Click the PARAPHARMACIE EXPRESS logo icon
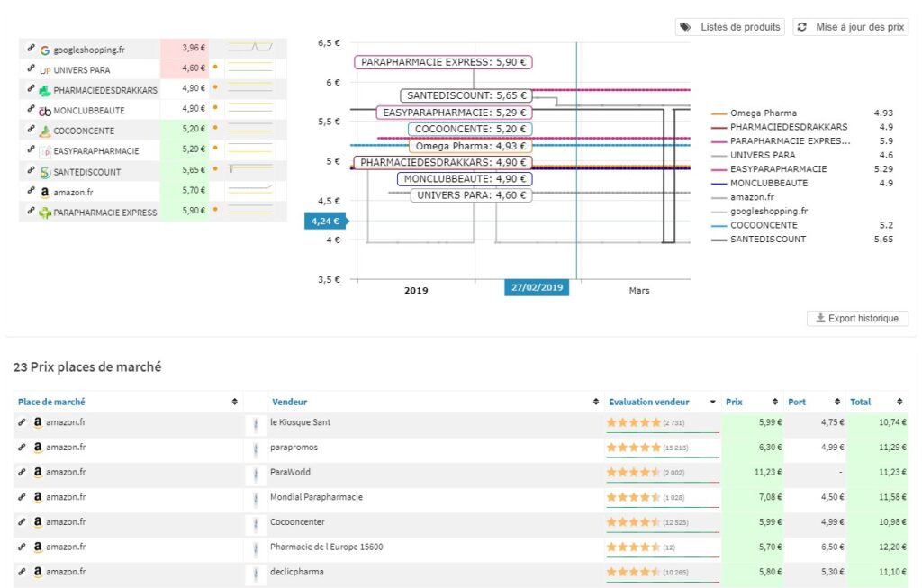 [x=44, y=213]
